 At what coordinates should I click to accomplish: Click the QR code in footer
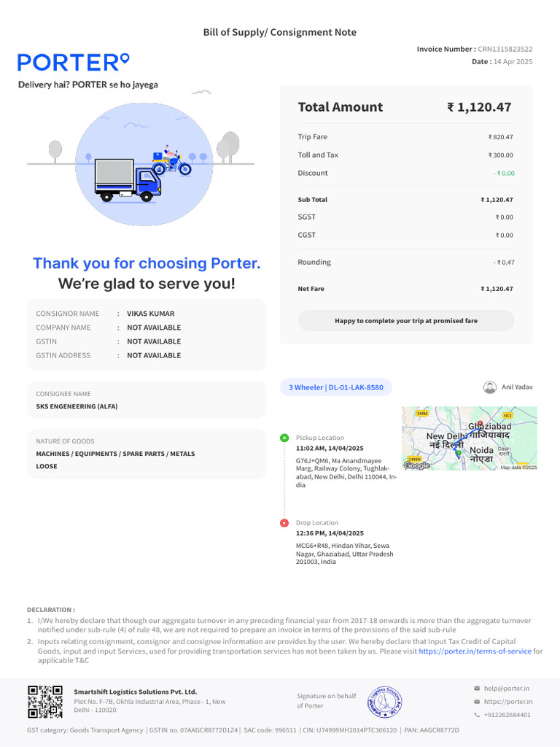coord(47,702)
